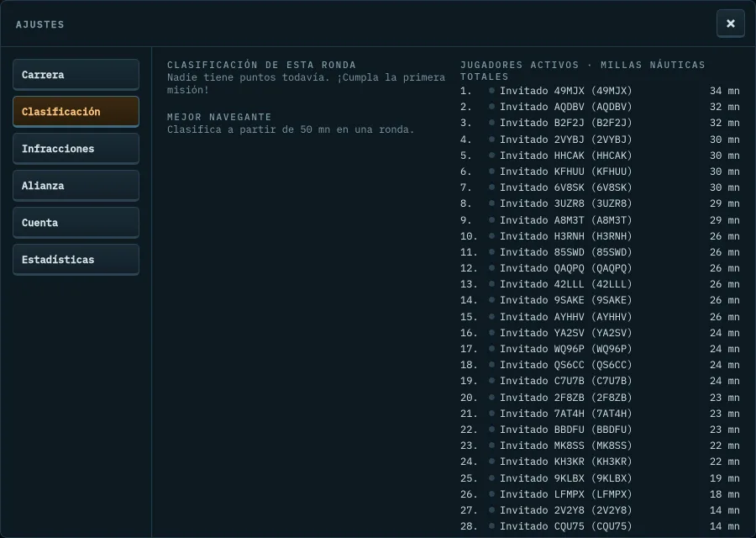This screenshot has width=756, height=538.
Task: Click the 'Clasifica a partir de 50 mn' note
Action: pos(291,129)
